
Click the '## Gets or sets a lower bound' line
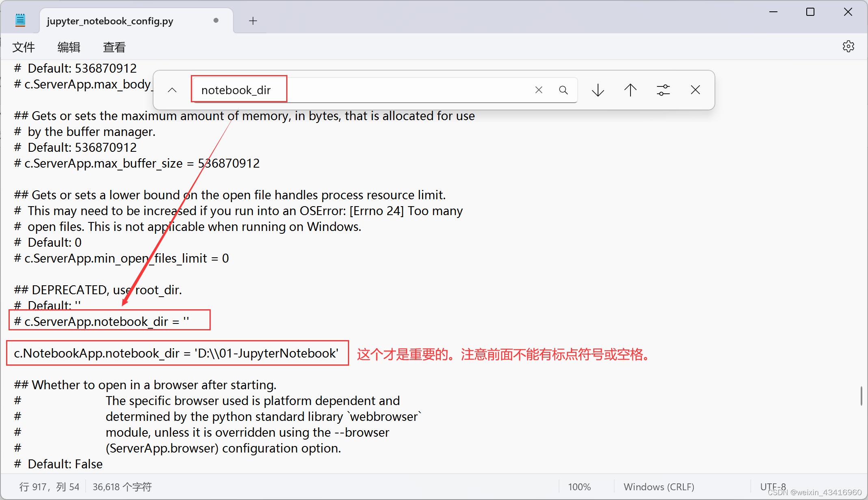click(x=230, y=195)
